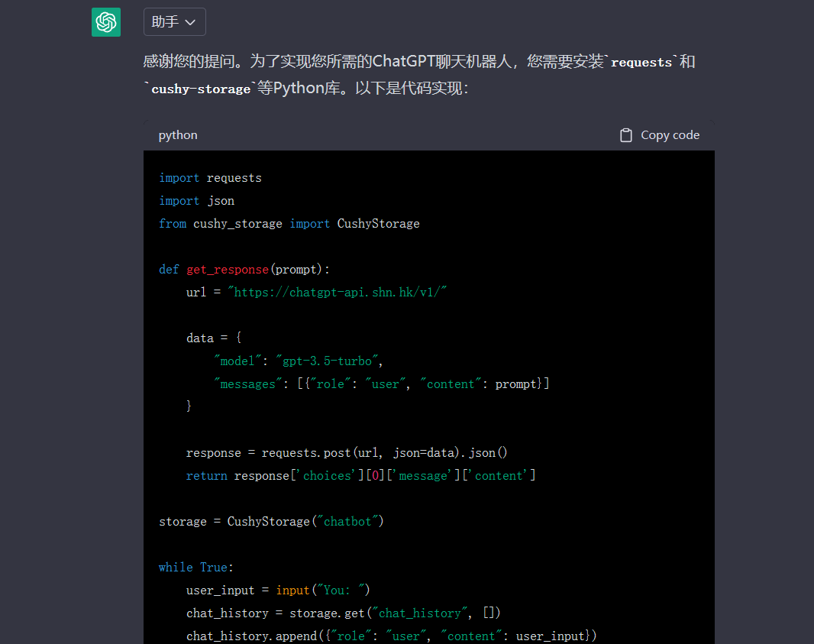This screenshot has width=814, height=644.
Task: Click the python language label
Action: click(x=178, y=135)
